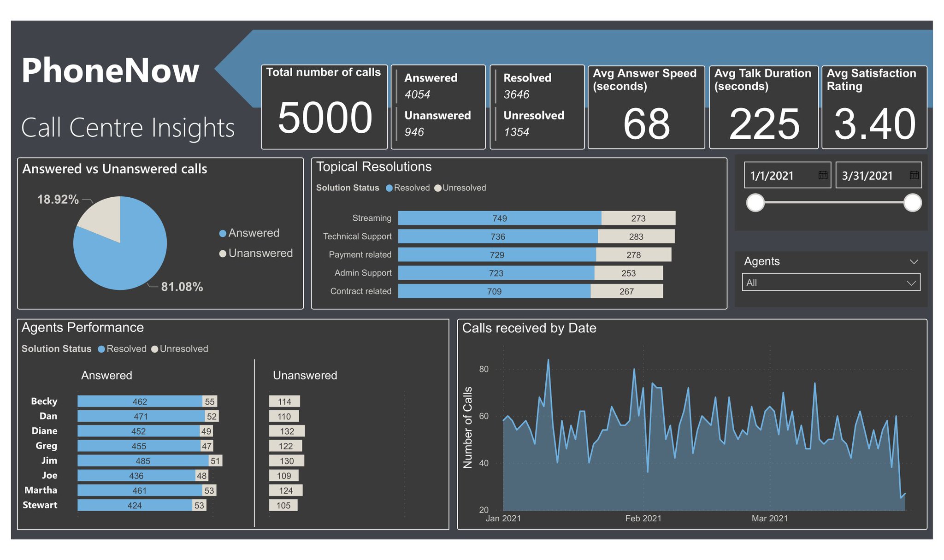
Task: Click the 81.08% pie label
Action: pos(182,287)
